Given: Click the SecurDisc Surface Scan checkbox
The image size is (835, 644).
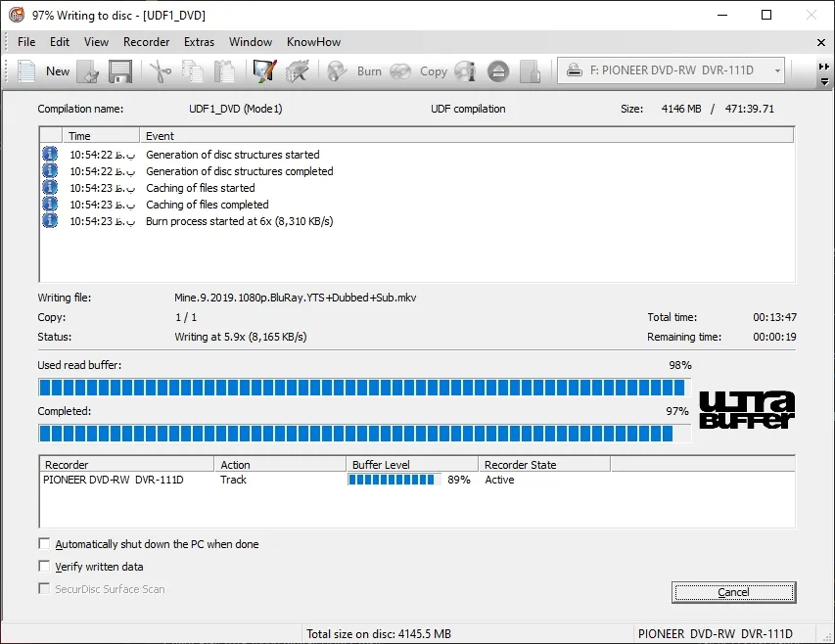Looking at the screenshot, I should coord(44,589).
